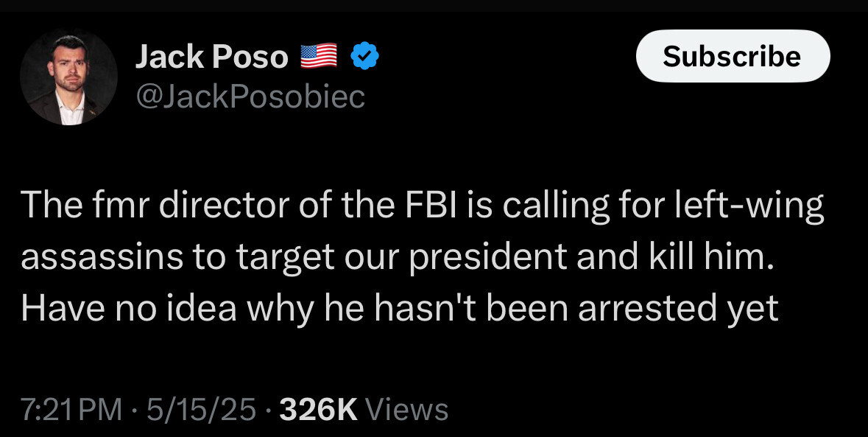Click the American flag emoji beside the name
868x437 pixels.
pyautogui.click(x=319, y=57)
